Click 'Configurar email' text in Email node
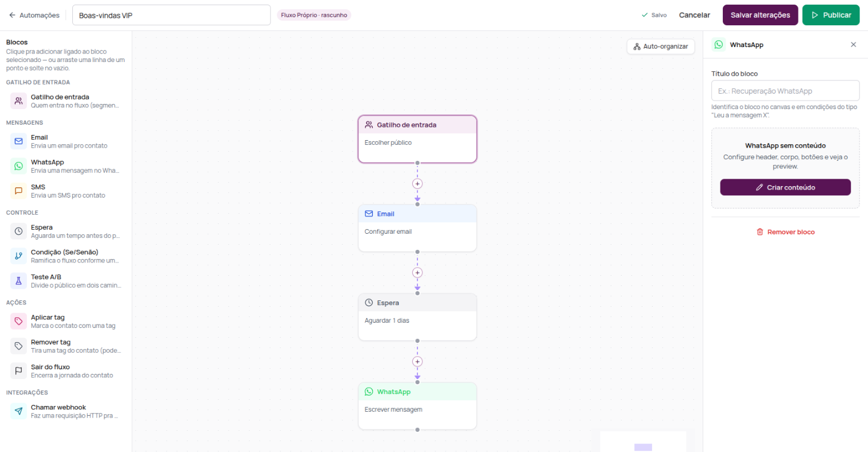Viewport: 868px width, 452px height. (388, 231)
